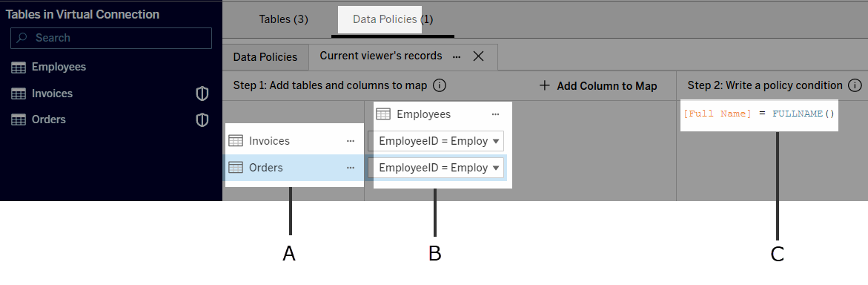Open the Invoices row ellipsis menu

coord(351,141)
